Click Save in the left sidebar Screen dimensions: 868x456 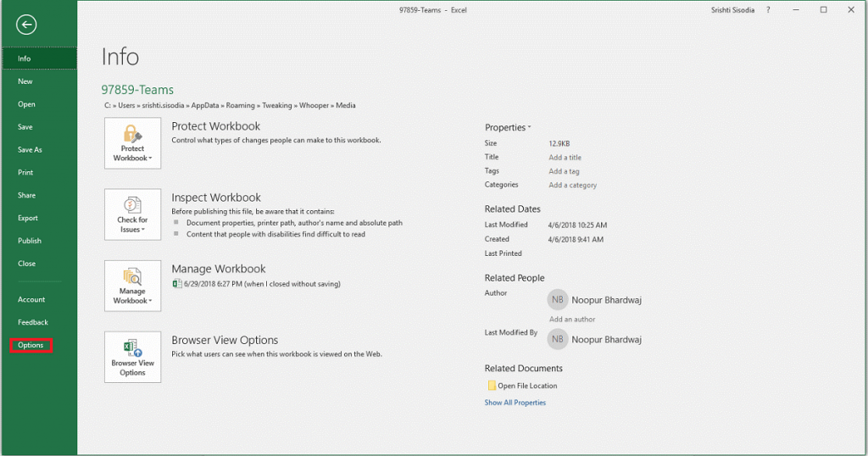tap(25, 127)
